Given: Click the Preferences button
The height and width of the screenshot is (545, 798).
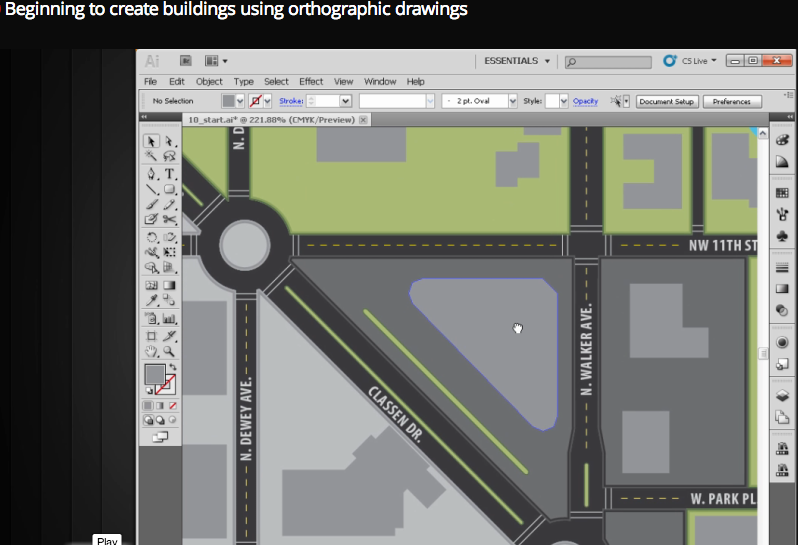Looking at the screenshot, I should point(732,101).
